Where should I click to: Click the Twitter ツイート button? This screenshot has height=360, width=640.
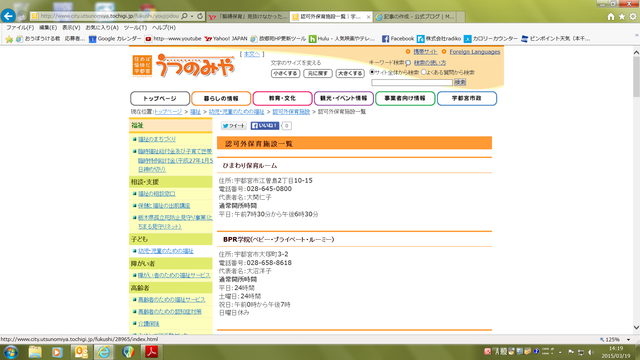(233, 126)
